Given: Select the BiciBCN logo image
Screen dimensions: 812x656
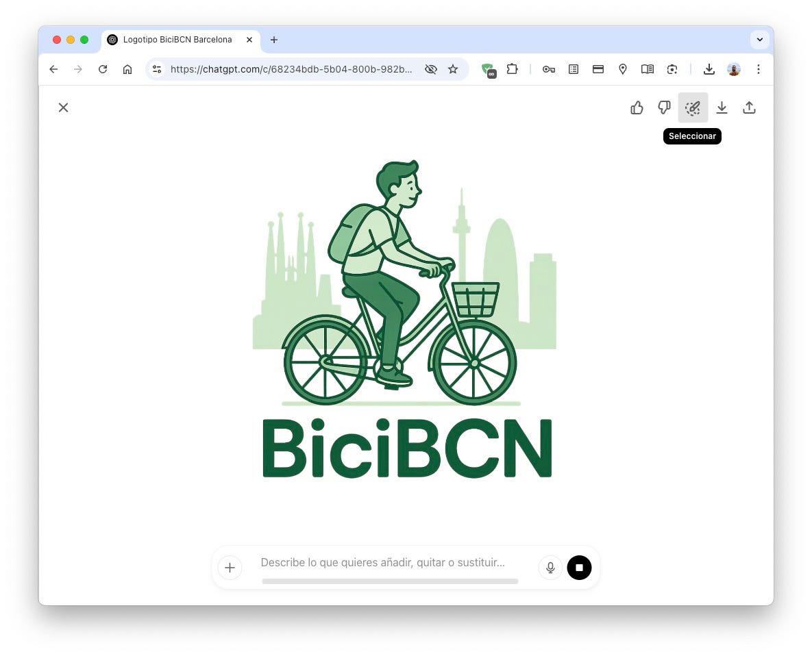Looking at the screenshot, I should [405, 319].
